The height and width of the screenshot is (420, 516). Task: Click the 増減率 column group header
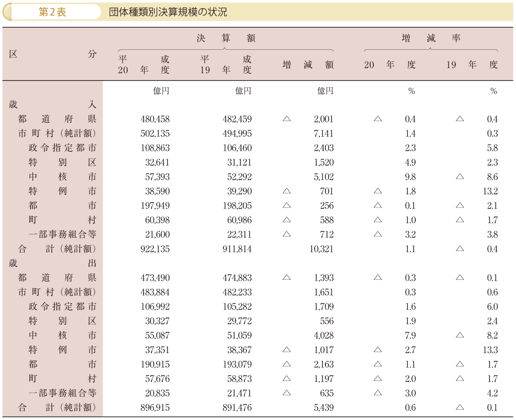click(x=431, y=38)
